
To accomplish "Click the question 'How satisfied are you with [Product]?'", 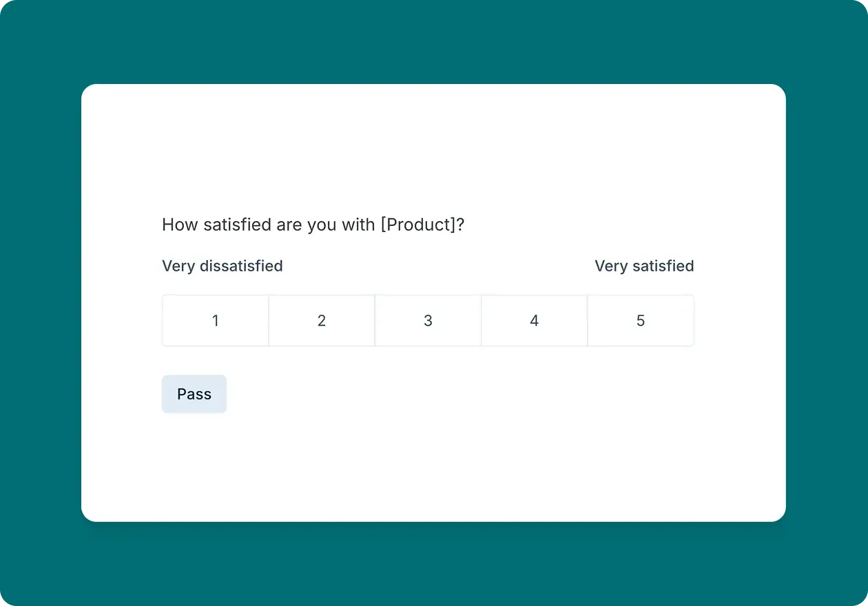I will click(313, 224).
